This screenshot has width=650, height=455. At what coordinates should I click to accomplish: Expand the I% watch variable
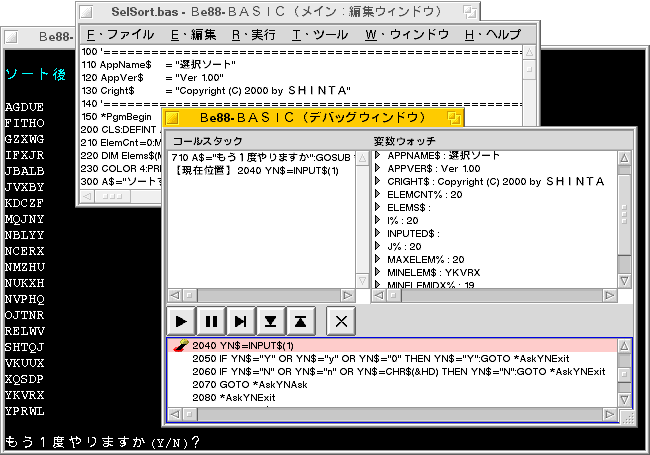point(377,220)
